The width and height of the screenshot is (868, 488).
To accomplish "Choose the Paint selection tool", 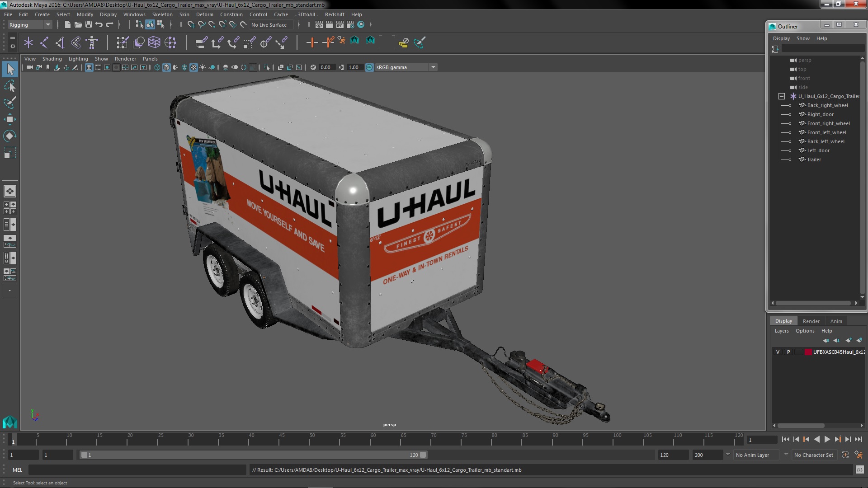I will coord(10,103).
